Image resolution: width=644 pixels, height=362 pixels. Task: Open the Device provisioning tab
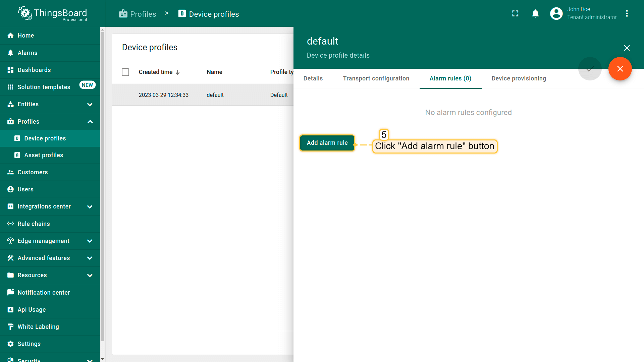coord(519,78)
